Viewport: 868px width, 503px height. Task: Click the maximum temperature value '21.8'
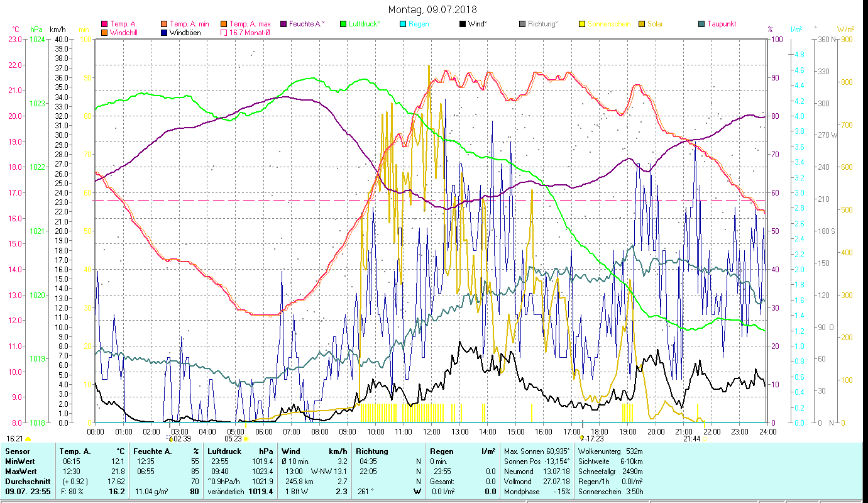(118, 472)
